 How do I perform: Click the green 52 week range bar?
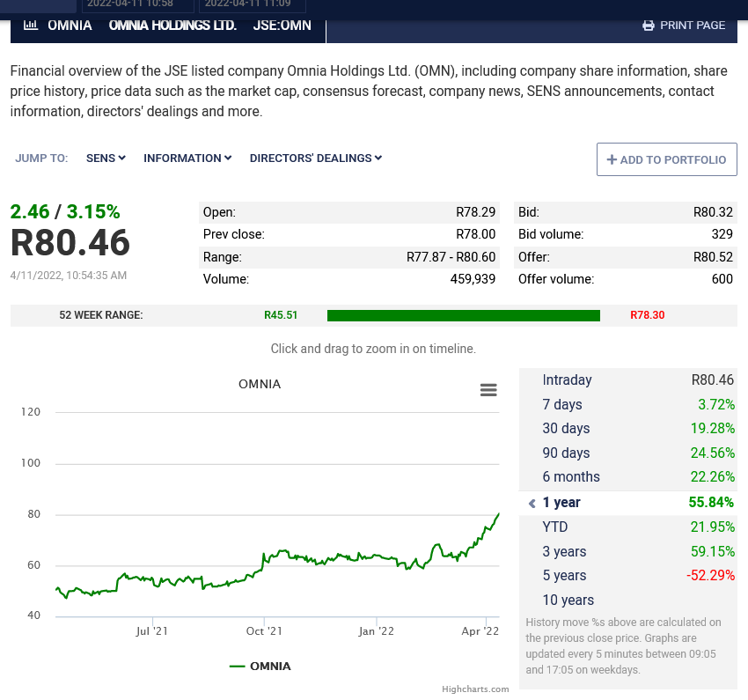pos(464,315)
